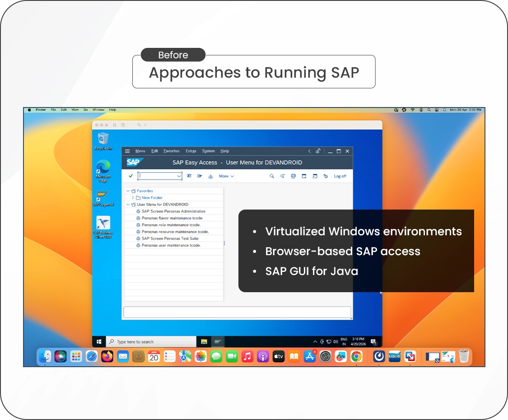Open the SAP Help menu

(x=225, y=151)
